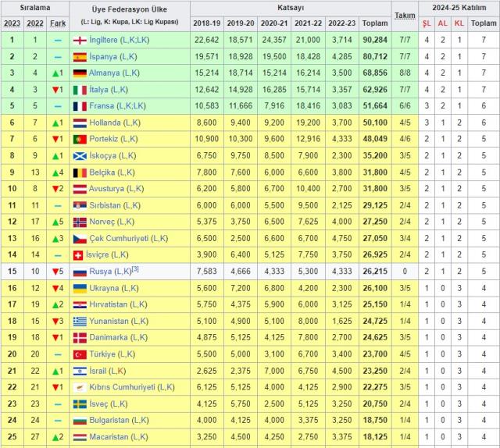
Task: Click the AL column header link
Action: point(443,23)
